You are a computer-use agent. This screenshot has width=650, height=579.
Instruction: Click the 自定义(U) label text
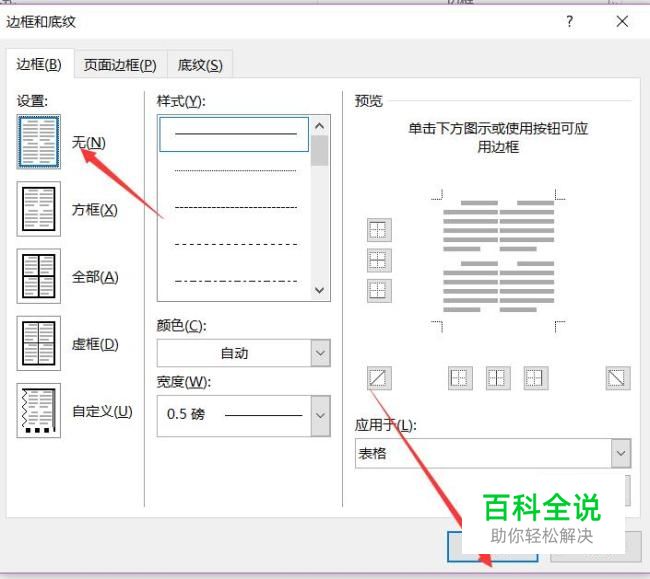pos(102,411)
